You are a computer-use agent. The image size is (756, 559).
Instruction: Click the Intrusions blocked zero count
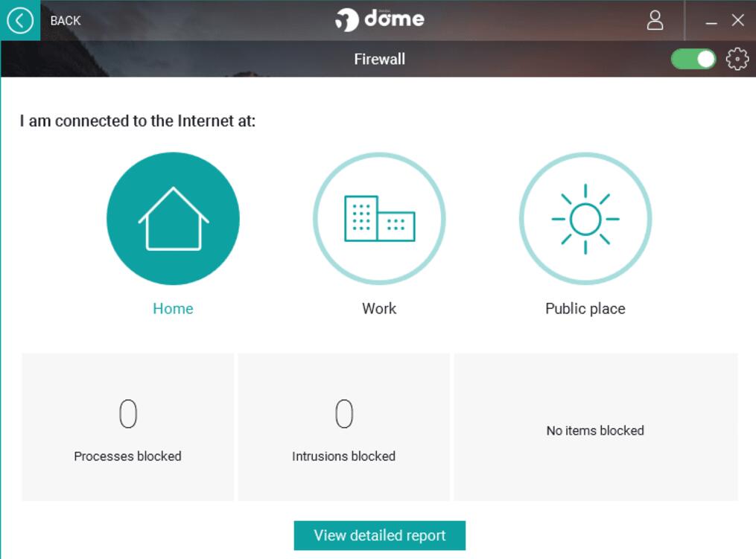[x=343, y=414]
